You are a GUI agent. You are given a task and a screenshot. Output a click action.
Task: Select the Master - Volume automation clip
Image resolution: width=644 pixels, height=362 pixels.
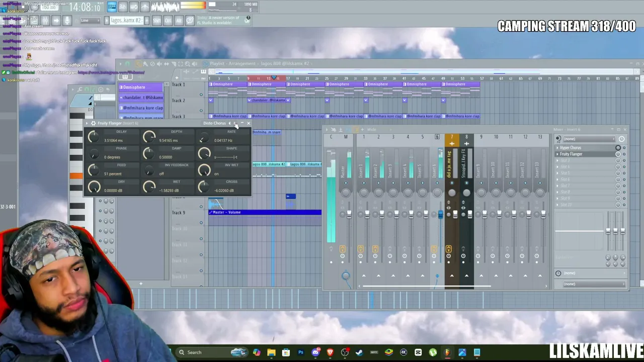[265, 212]
